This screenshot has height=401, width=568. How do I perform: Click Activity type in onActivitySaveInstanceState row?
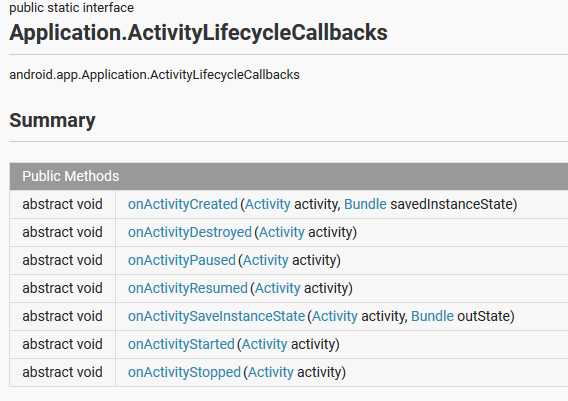click(335, 316)
